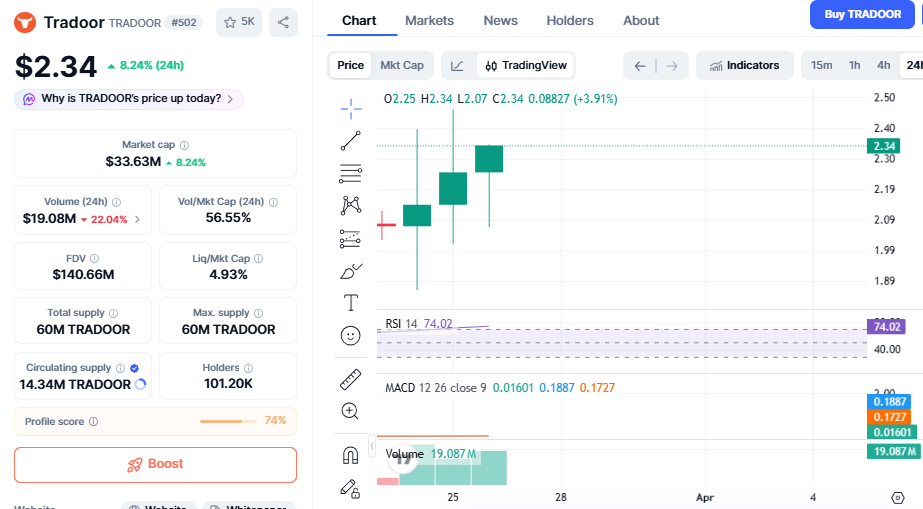Screen dimensions: 923x509
Task: Expand Volume (24h) details chevron
Action: pos(137,219)
